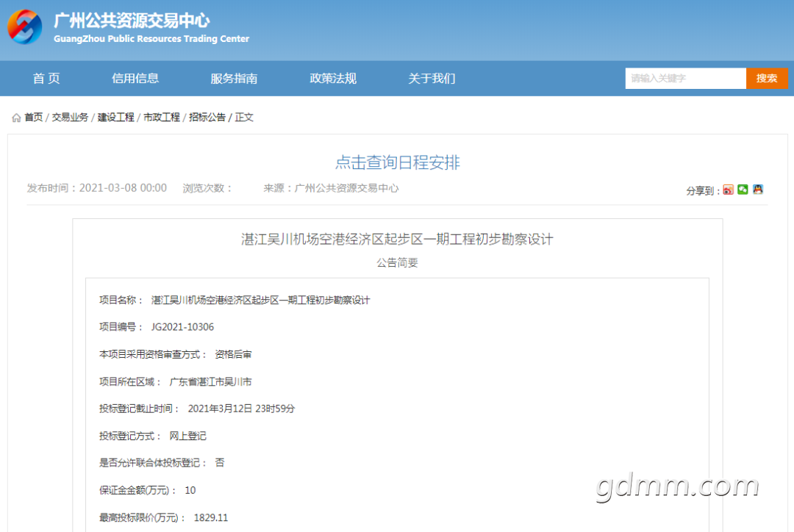Share the page to Weibo
Screen dimensions: 794x532
(728, 190)
